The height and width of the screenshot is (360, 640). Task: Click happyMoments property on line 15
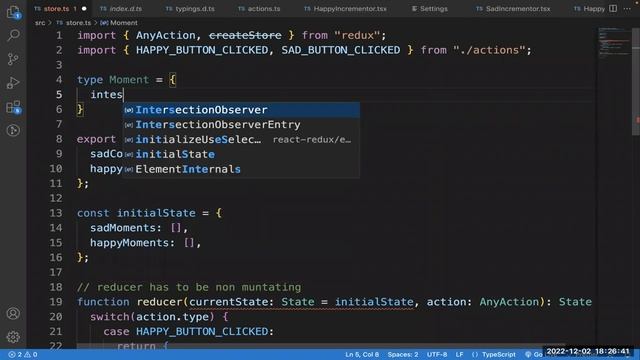[129, 243]
